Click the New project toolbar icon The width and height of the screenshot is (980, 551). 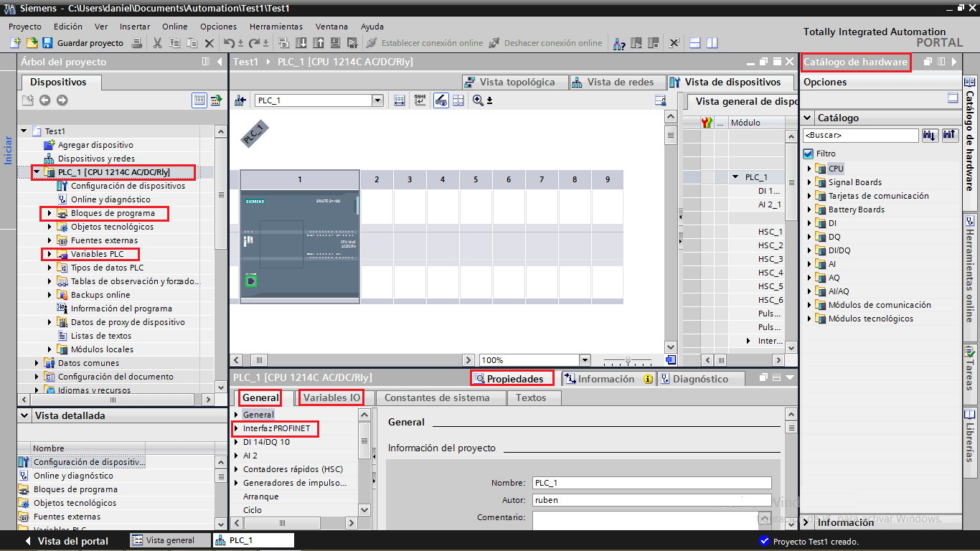pos(14,43)
